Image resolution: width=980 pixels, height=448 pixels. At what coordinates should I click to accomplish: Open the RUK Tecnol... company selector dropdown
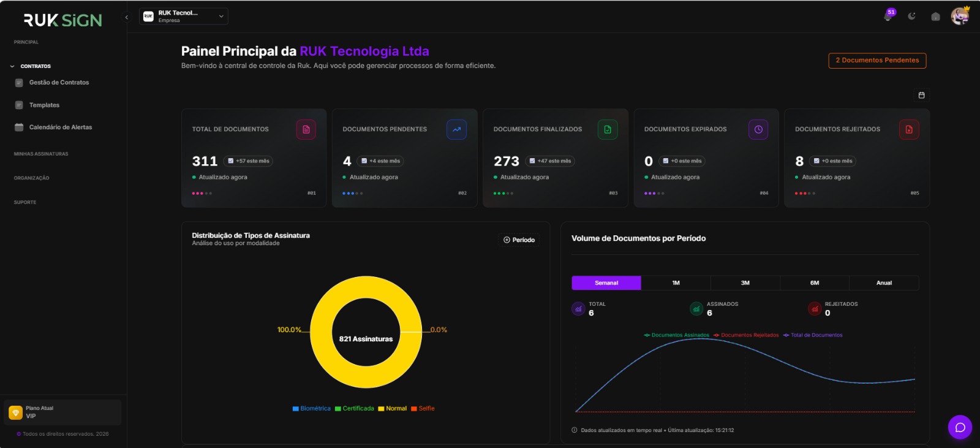point(184,17)
